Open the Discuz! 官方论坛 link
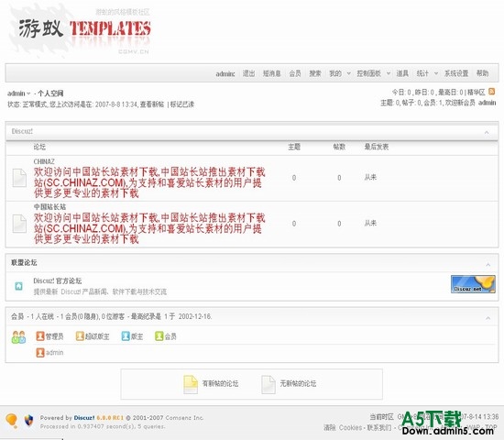 [58, 280]
